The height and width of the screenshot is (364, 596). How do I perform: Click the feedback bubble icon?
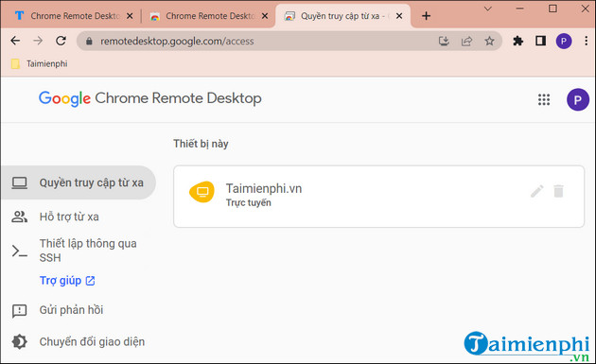coord(19,310)
